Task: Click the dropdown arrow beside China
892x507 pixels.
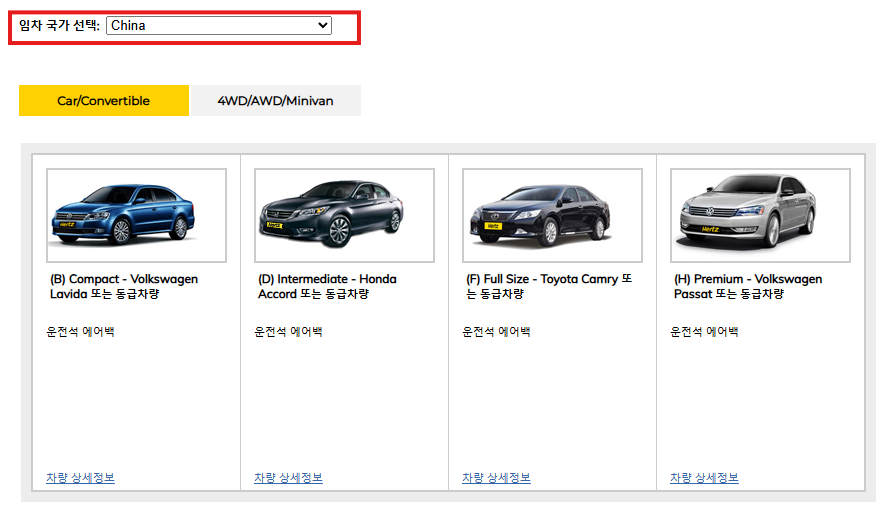Action: click(x=323, y=26)
